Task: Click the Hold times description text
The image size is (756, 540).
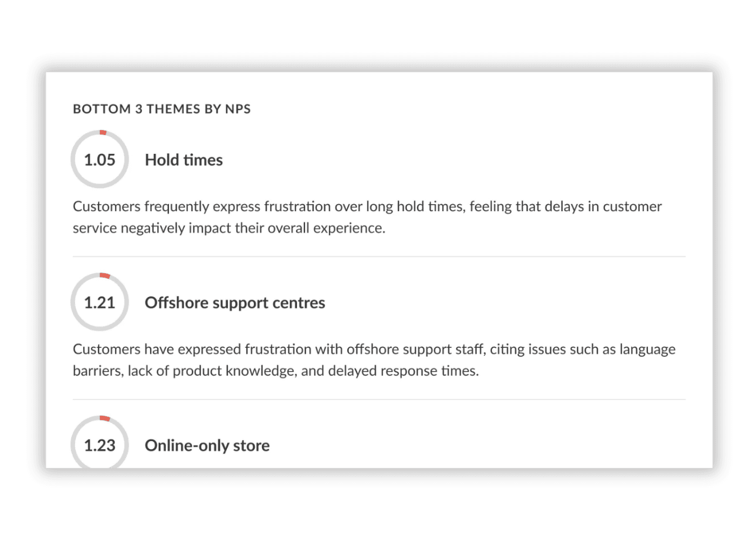Action: coord(367,217)
